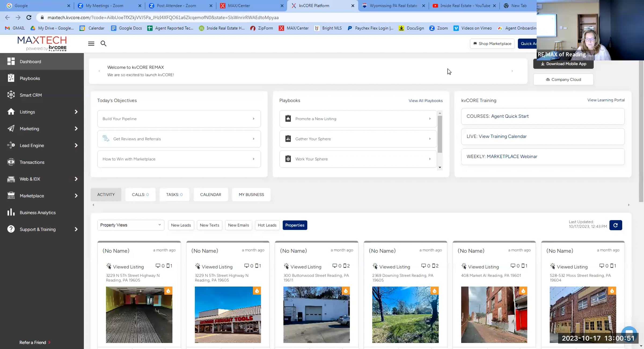
Task: Expand the Listings sidebar submenu
Action: [76, 112]
